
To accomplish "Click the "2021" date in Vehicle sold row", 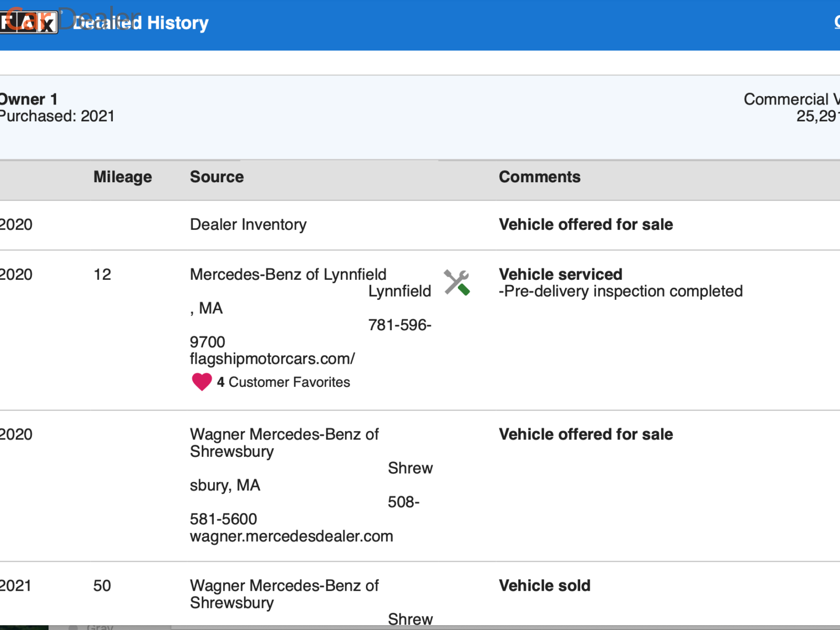I will coord(16,586).
